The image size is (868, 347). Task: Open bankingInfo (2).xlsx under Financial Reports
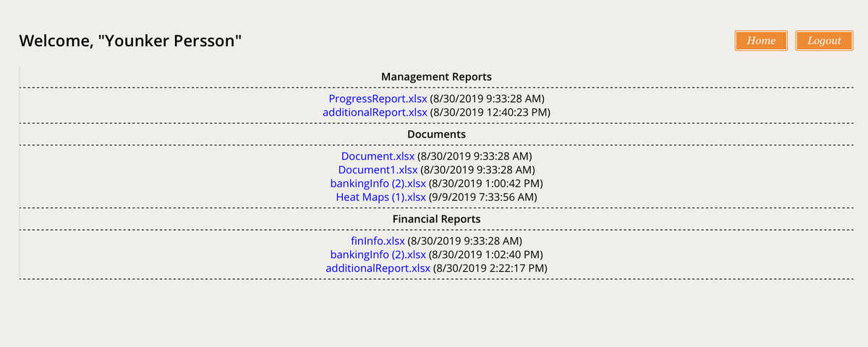point(378,254)
